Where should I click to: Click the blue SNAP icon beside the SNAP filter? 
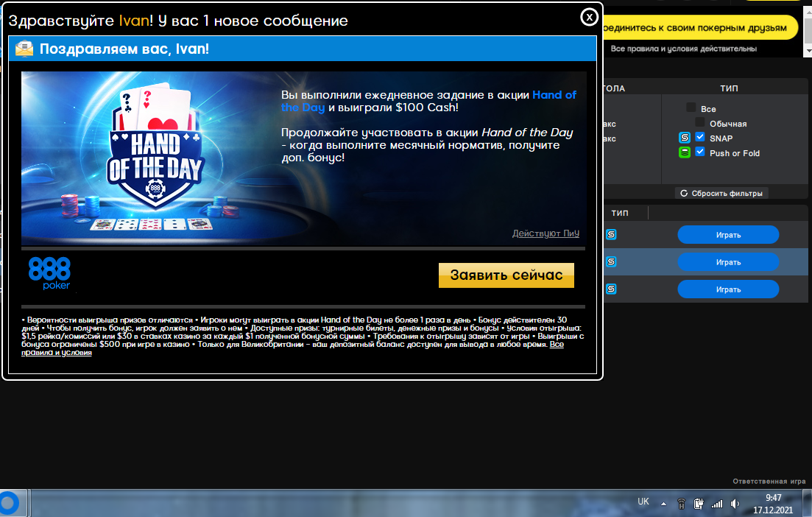685,138
